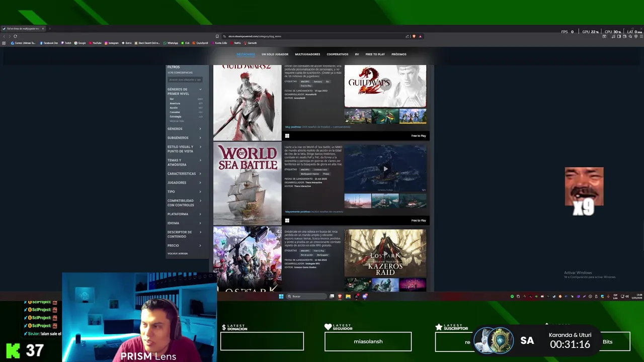Close the Steam browser tab
The image size is (644, 362).
point(43,29)
